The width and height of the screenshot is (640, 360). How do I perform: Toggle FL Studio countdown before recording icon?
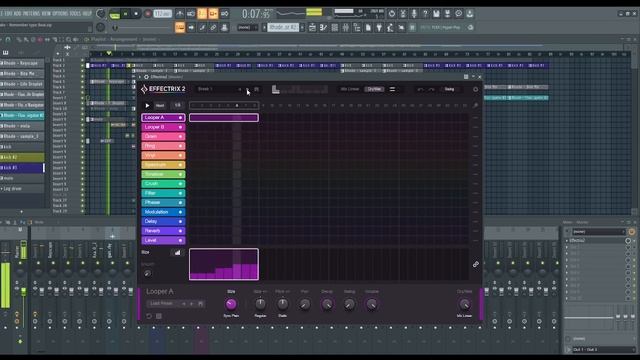click(202, 14)
